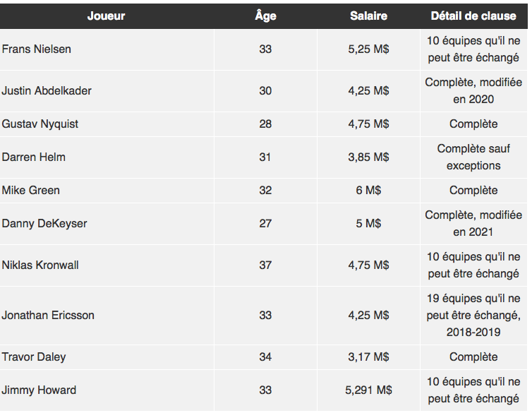532x413 pixels.
Task: Click Mike Green's 6 M$ salary
Action: pos(368,191)
